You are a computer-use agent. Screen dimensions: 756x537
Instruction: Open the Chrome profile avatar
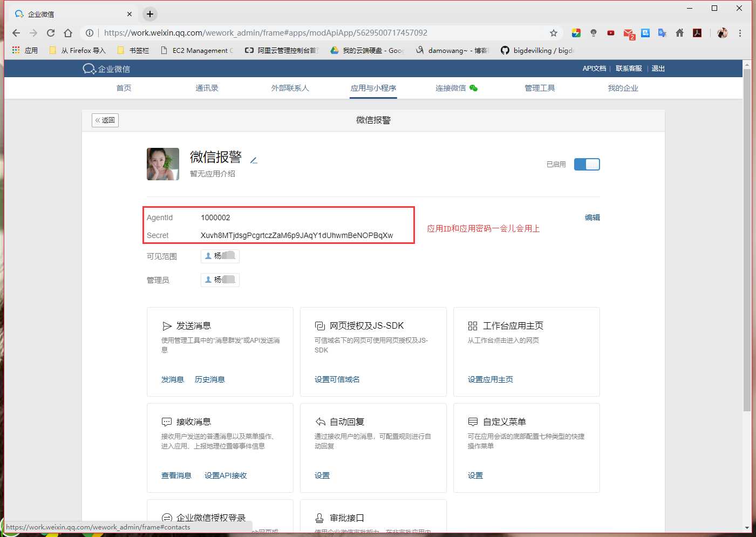tap(723, 33)
